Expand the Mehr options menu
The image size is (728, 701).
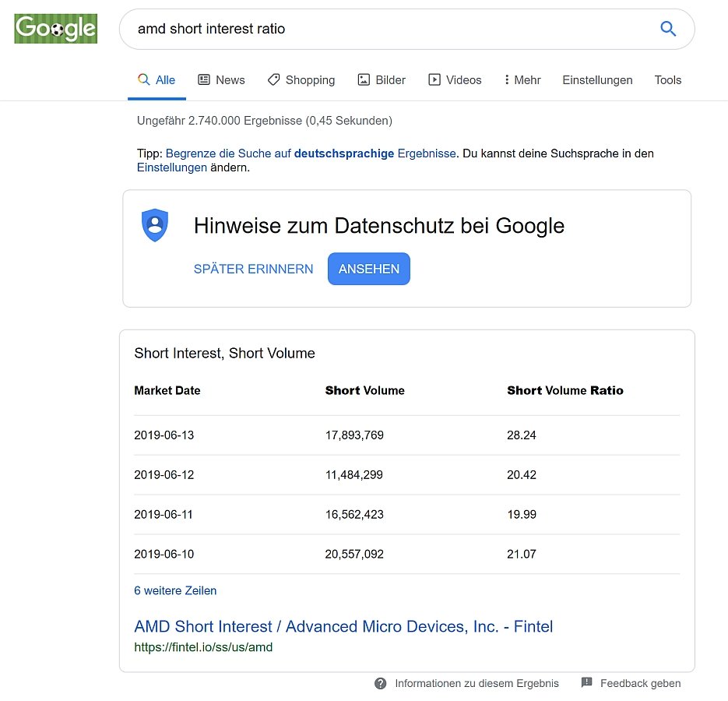click(x=522, y=79)
